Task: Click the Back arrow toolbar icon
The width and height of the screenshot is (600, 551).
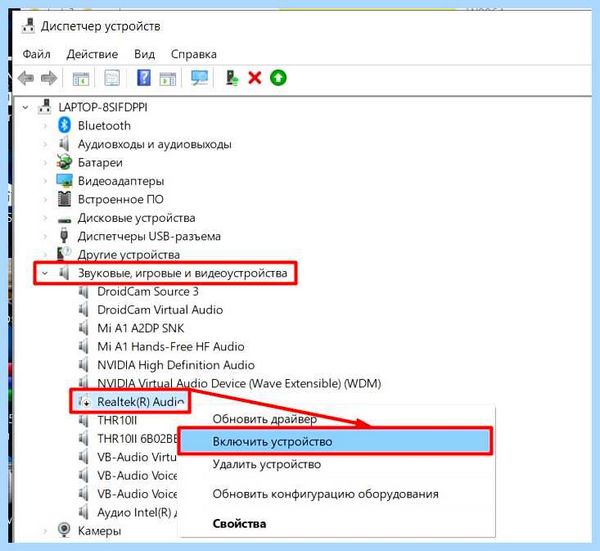Action: (26, 78)
